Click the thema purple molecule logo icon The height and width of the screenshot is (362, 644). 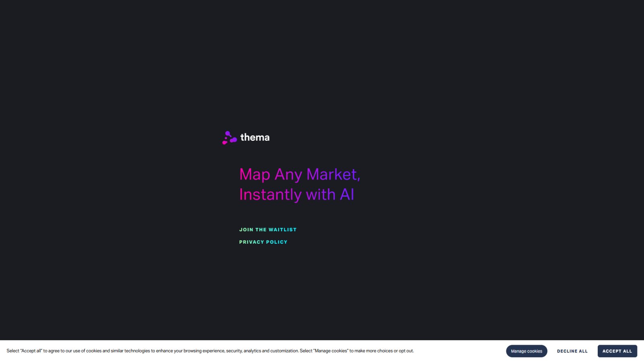[229, 138]
